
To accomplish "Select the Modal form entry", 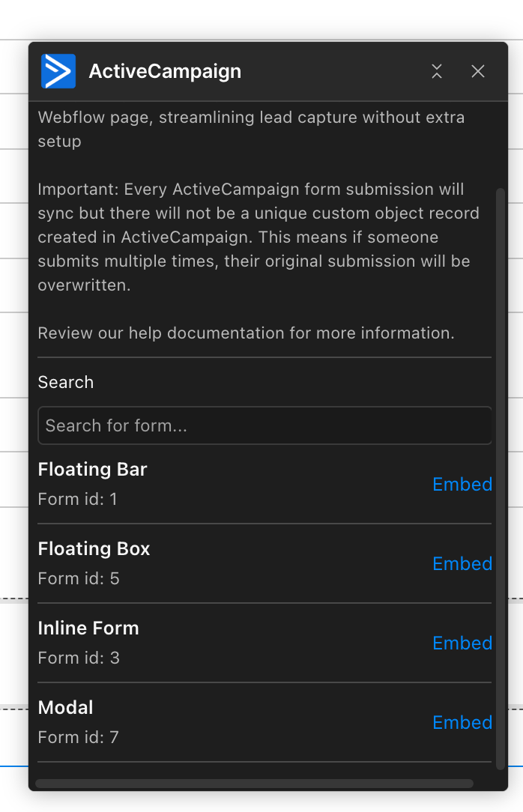I will 65,707.
